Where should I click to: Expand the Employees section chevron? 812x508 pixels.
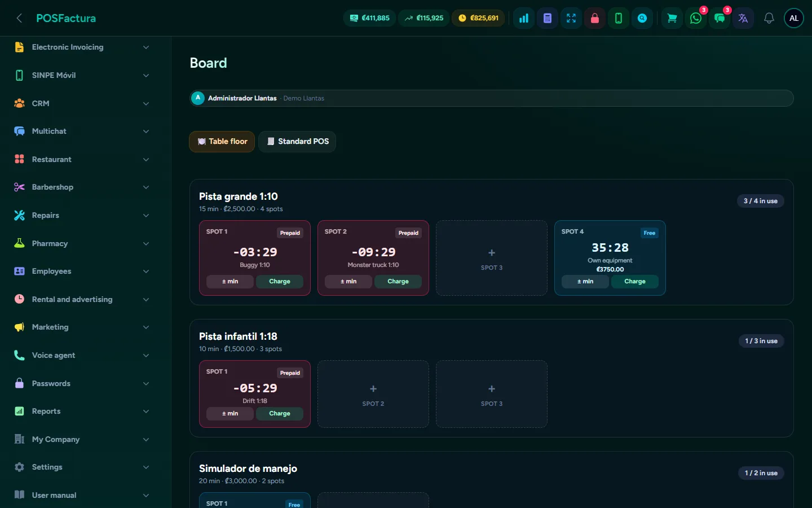[146, 271]
